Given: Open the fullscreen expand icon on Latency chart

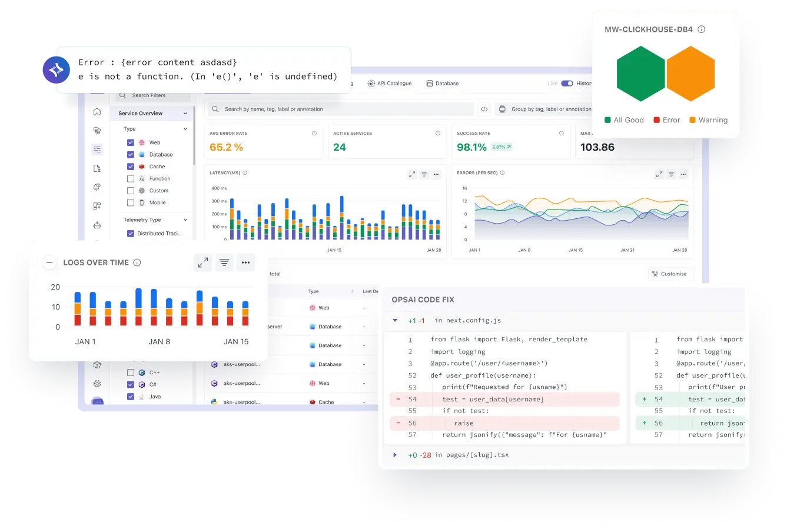Looking at the screenshot, I should click(411, 174).
